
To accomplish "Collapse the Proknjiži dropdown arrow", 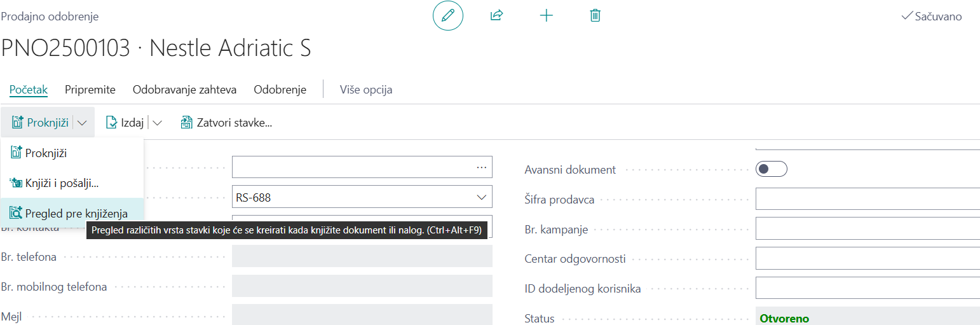I will pos(82,123).
